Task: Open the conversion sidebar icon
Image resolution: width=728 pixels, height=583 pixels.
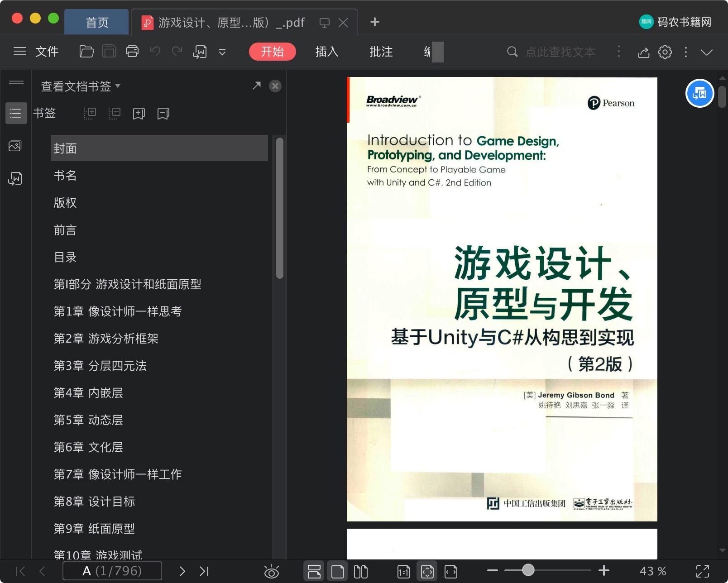Action: pos(15,178)
